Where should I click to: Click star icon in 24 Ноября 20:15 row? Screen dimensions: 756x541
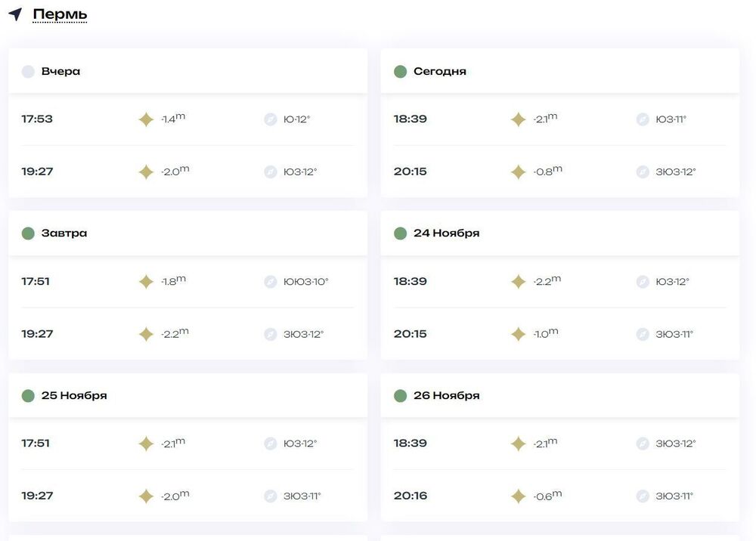point(519,334)
